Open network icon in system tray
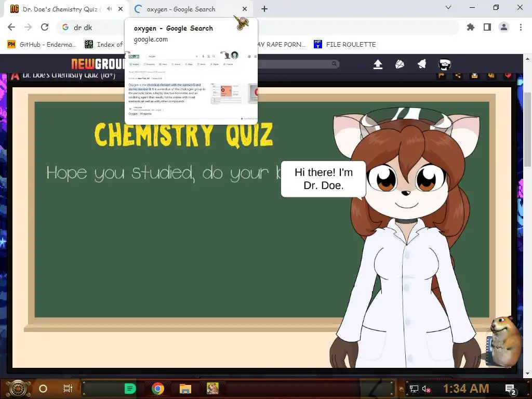 414,389
